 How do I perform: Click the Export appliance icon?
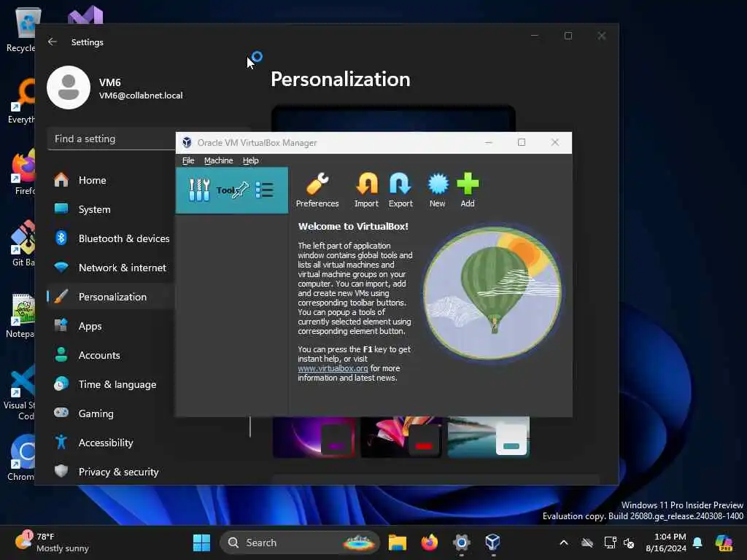[x=400, y=190]
